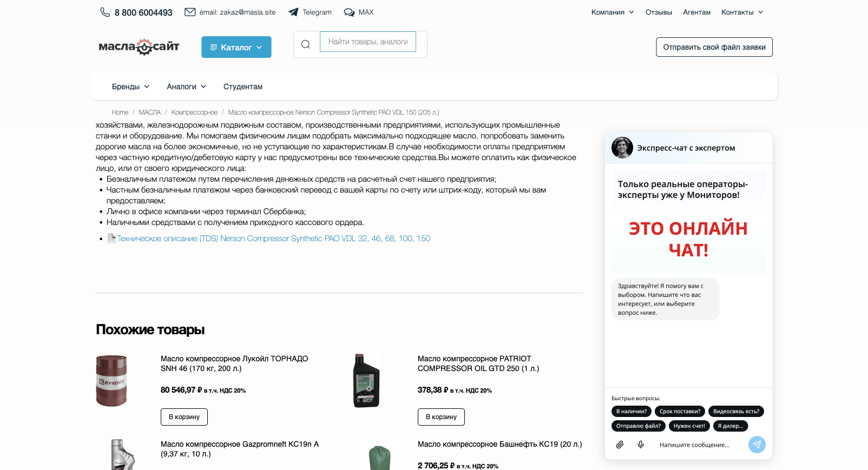
Task: Click the Масла Сайт logo
Action: coord(139,47)
